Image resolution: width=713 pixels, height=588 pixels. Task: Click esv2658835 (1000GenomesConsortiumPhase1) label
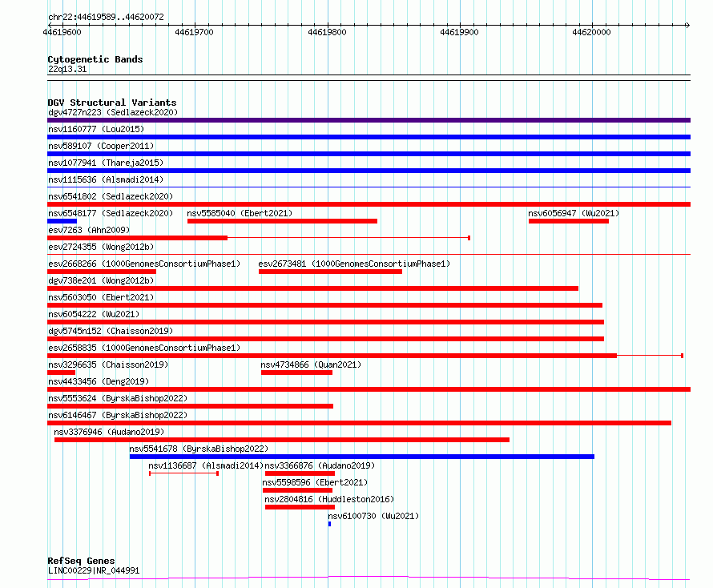pos(144,348)
